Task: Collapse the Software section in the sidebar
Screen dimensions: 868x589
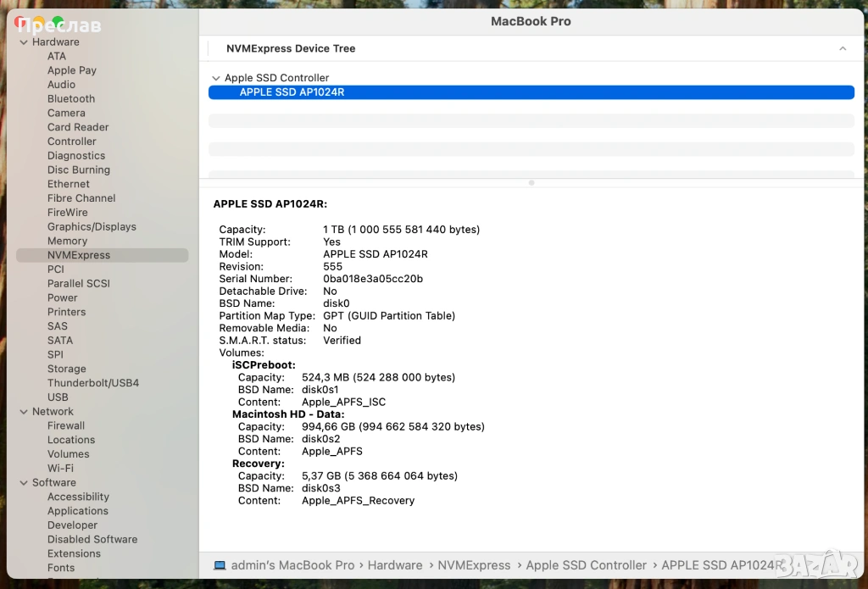Action: coord(23,483)
